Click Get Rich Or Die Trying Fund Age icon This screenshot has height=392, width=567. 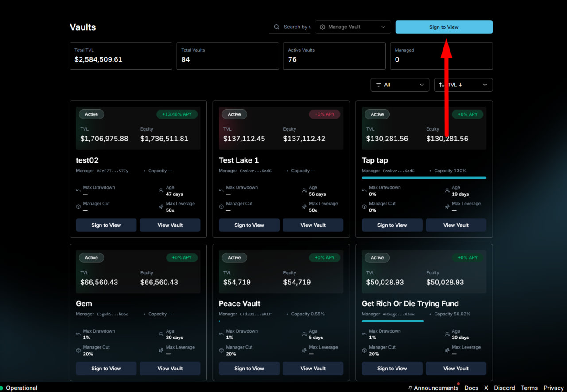447,334
